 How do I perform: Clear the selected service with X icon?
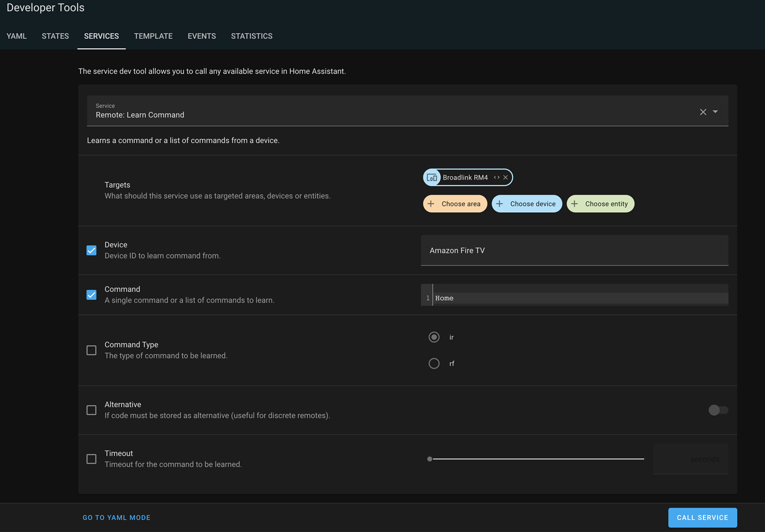coord(703,112)
